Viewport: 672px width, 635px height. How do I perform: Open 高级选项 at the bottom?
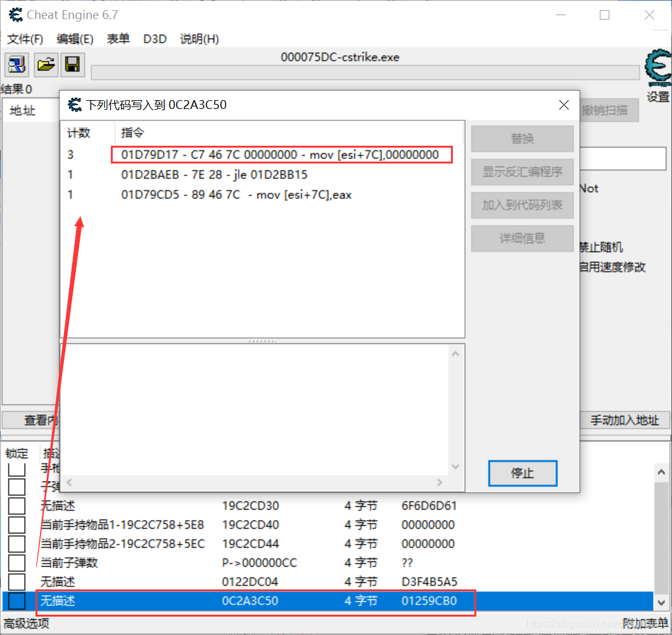pos(27,624)
